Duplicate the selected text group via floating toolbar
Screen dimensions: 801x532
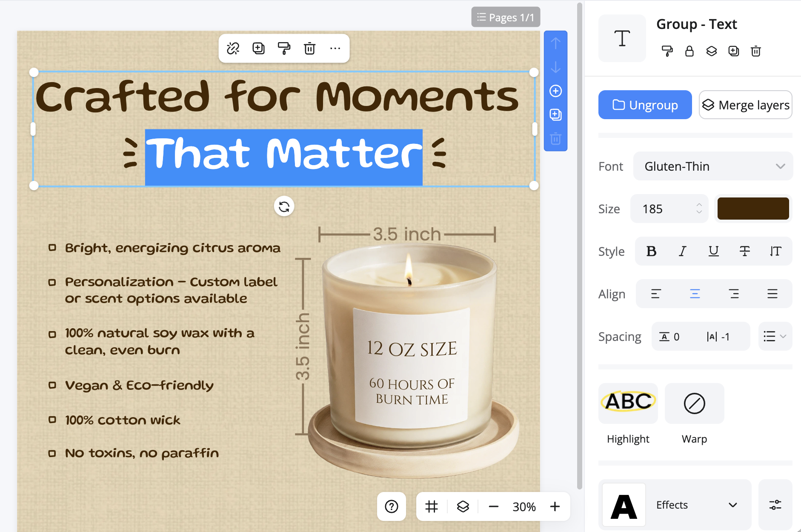(258, 49)
